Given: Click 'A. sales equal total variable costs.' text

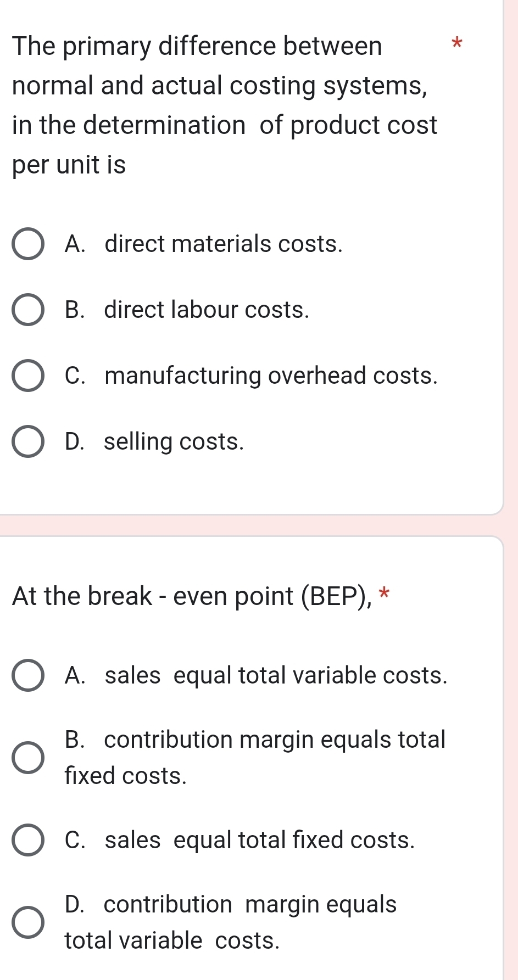Looking at the screenshot, I should (256, 676).
